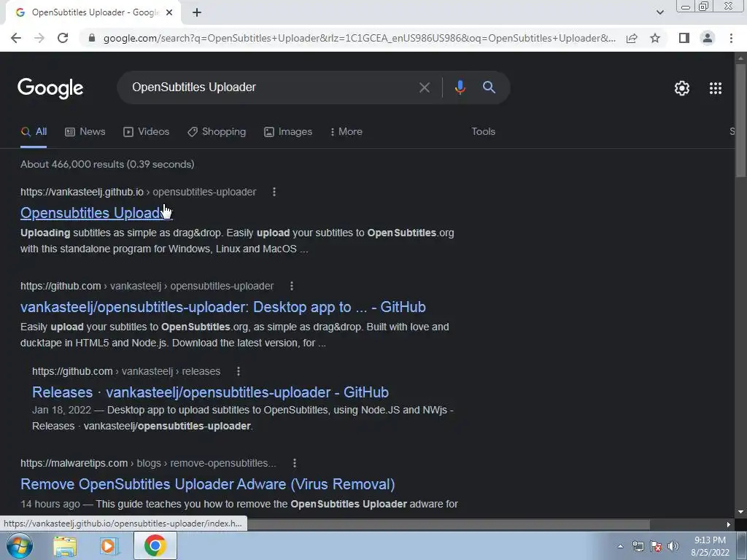
Task: Click the About 466,000 results text
Action: click(x=107, y=164)
